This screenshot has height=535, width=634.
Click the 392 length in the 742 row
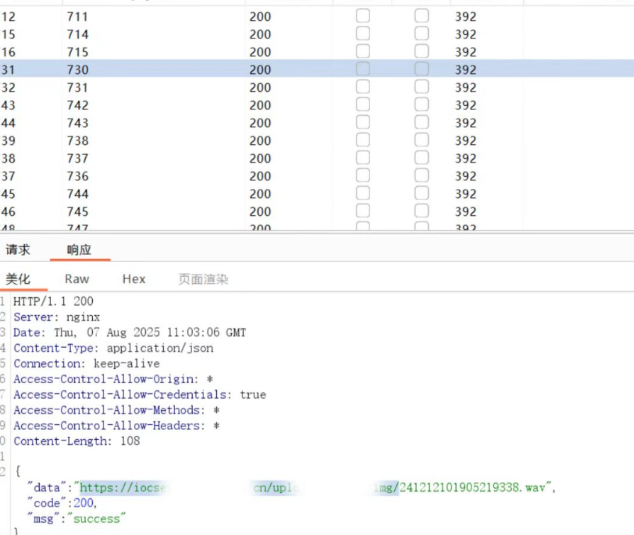pos(466,106)
